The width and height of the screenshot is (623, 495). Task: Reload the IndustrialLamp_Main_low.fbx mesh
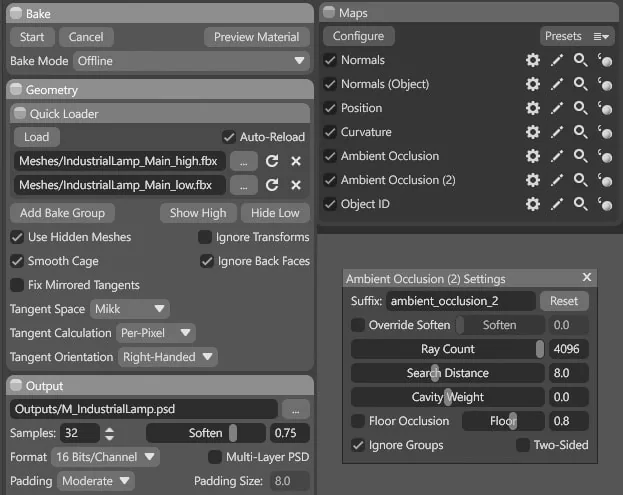pos(272,185)
